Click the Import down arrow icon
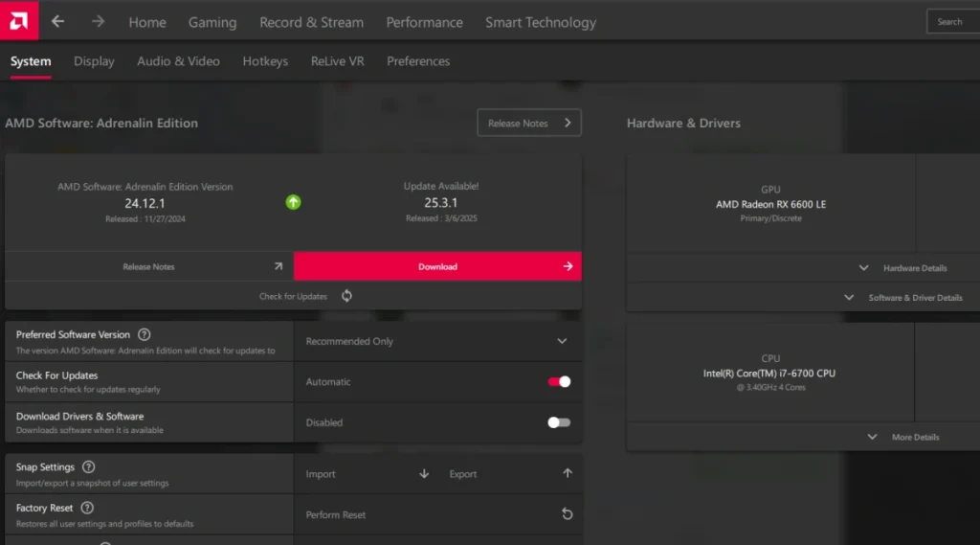980x545 pixels. (424, 474)
